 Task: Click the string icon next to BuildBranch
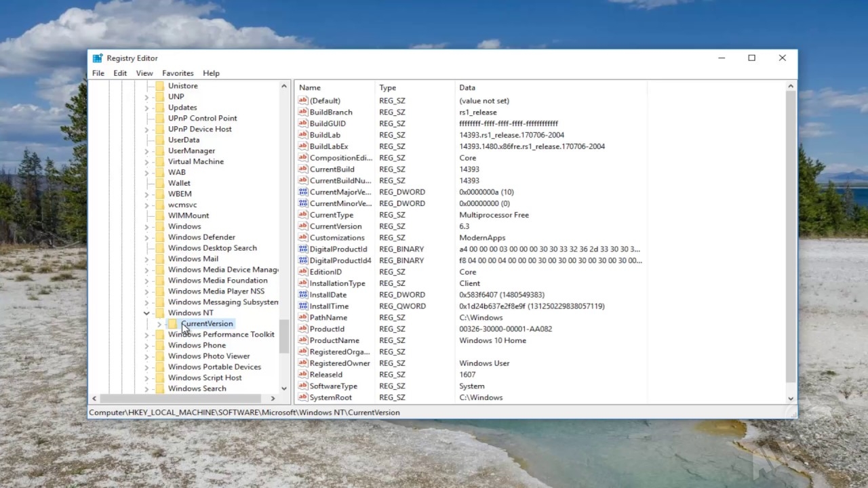point(303,112)
